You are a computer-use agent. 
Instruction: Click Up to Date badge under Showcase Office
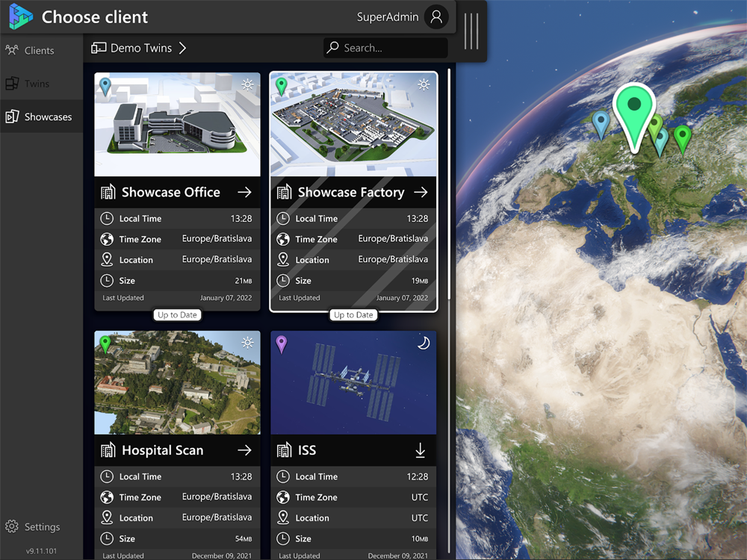[177, 315]
